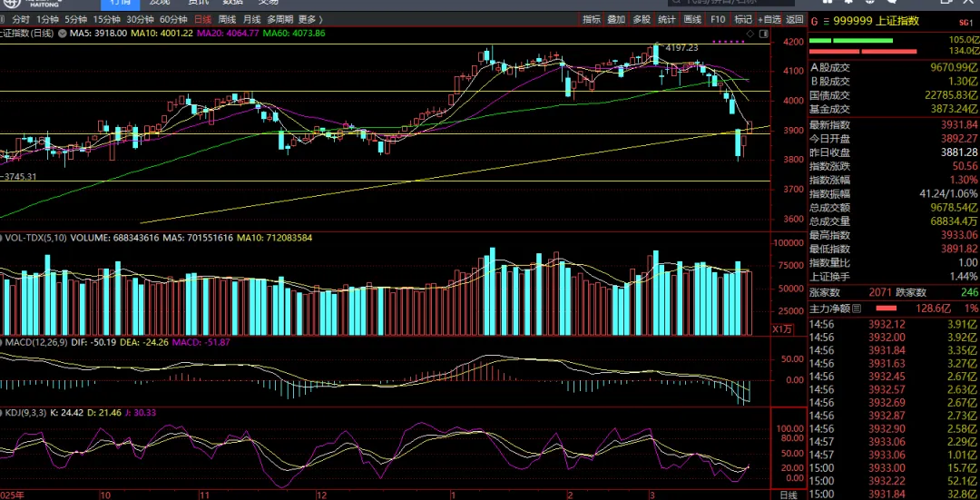This screenshot has height=500, width=980.
Task: Select the 30分钟 period
Action: click(x=140, y=19)
